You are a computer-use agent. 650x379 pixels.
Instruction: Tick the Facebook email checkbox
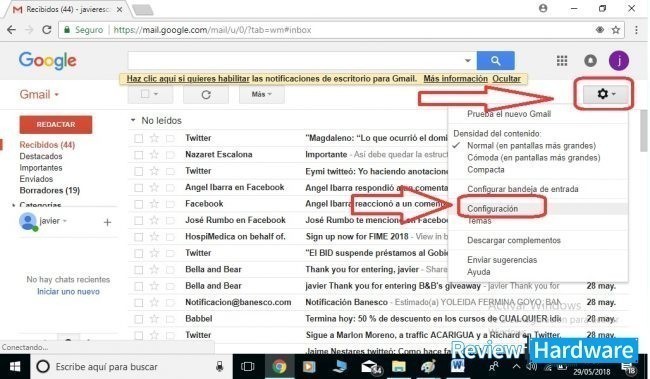pyautogui.click(x=138, y=204)
